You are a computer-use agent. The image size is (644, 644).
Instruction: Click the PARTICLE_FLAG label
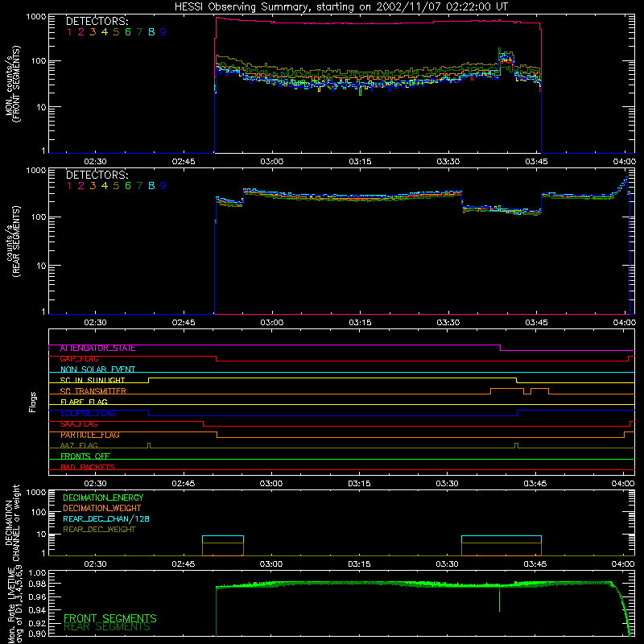[x=90, y=435]
